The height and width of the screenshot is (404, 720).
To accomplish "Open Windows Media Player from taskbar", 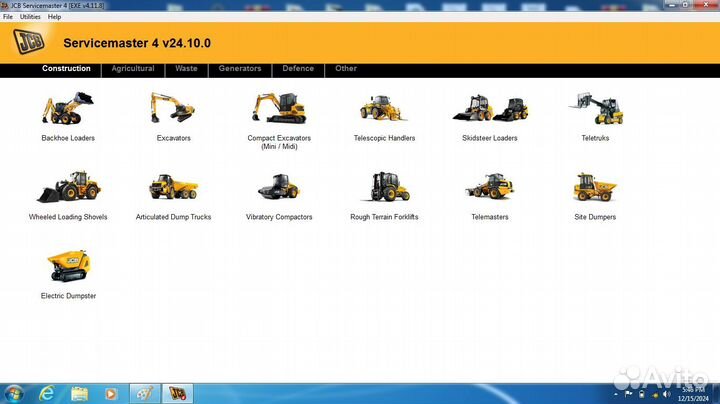I will point(111,394).
